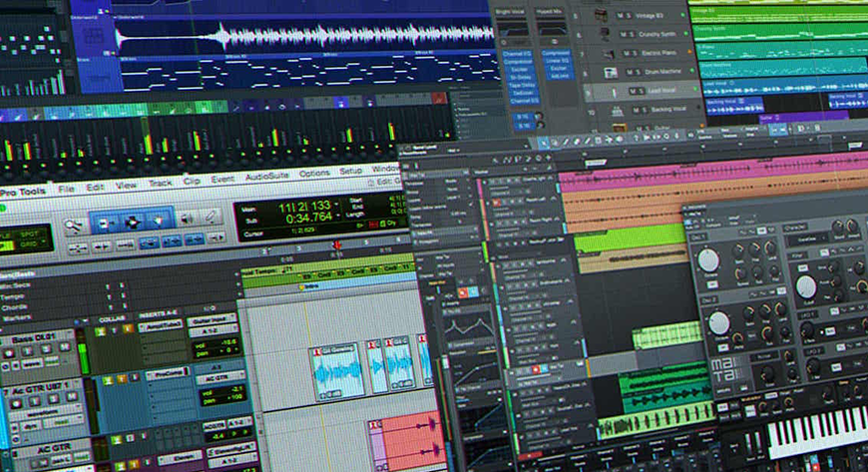The image size is (868, 472).
Task: Click the Tempo ruler label
Action: tap(14, 297)
